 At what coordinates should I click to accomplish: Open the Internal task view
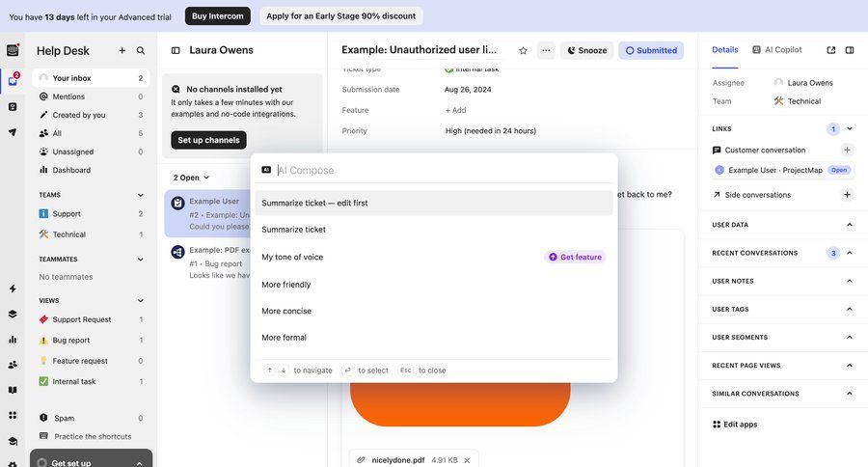tap(91, 382)
